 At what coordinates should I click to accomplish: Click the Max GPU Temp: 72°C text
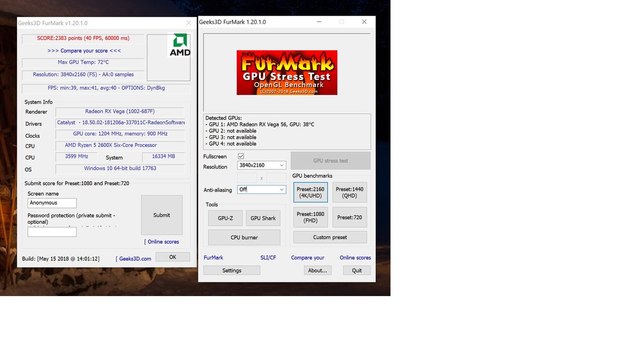[83, 62]
